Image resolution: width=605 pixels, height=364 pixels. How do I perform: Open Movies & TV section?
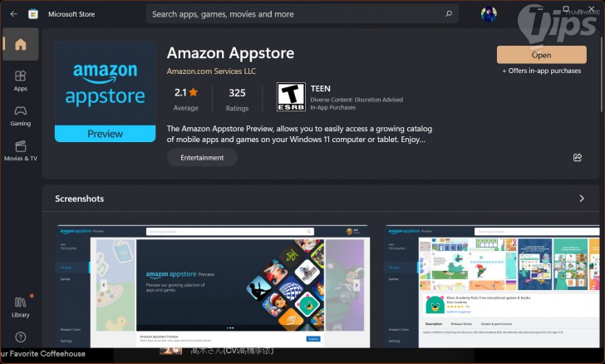point(21,151)
